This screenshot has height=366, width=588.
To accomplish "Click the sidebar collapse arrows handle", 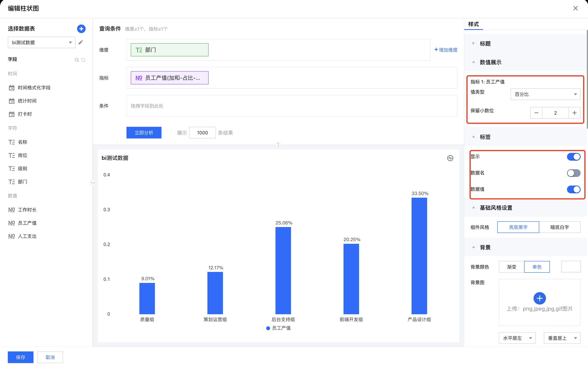I will point(93,183).
